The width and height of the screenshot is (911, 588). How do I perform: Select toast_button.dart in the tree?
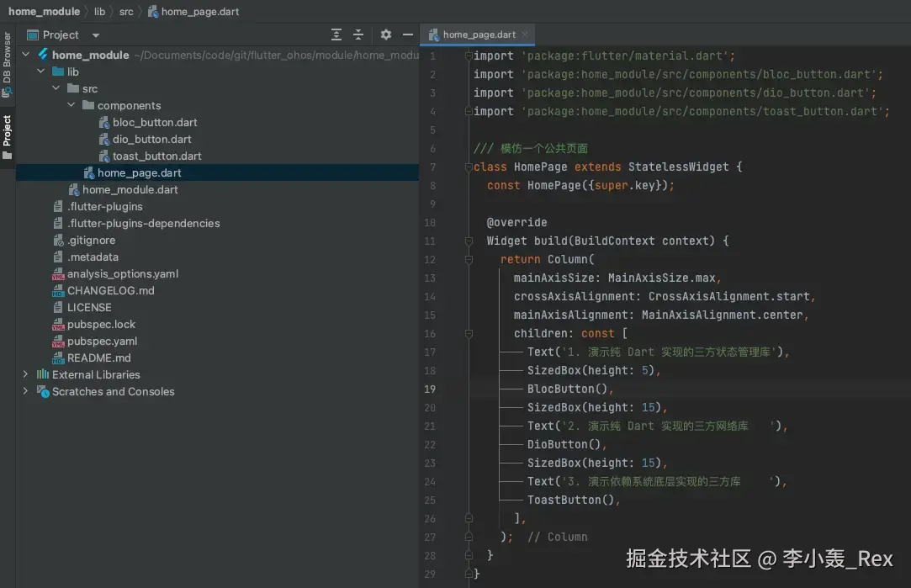tap(156, 156)
